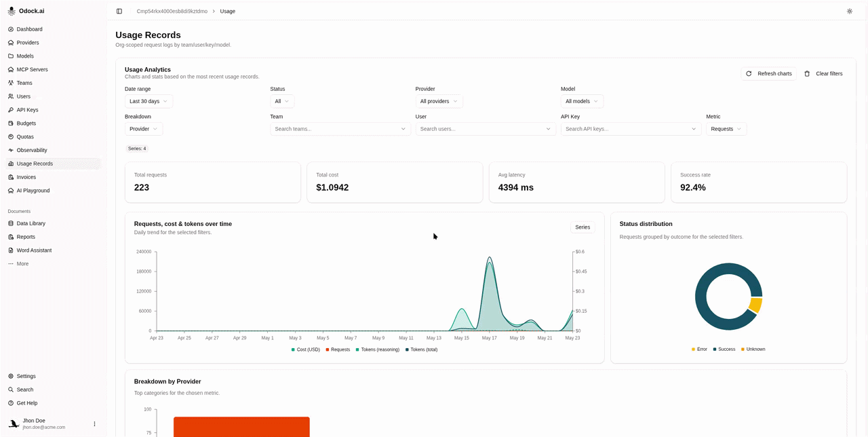Open the Date range Last 30 days dropdown
This screenshot has width=868, height=437.
[149, 101]
